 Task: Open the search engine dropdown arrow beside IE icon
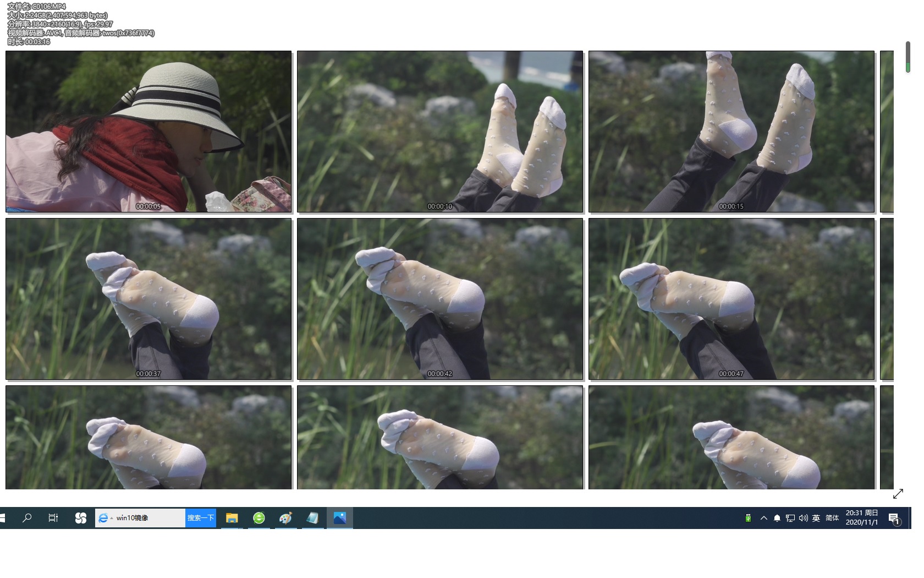click(112, 519)
